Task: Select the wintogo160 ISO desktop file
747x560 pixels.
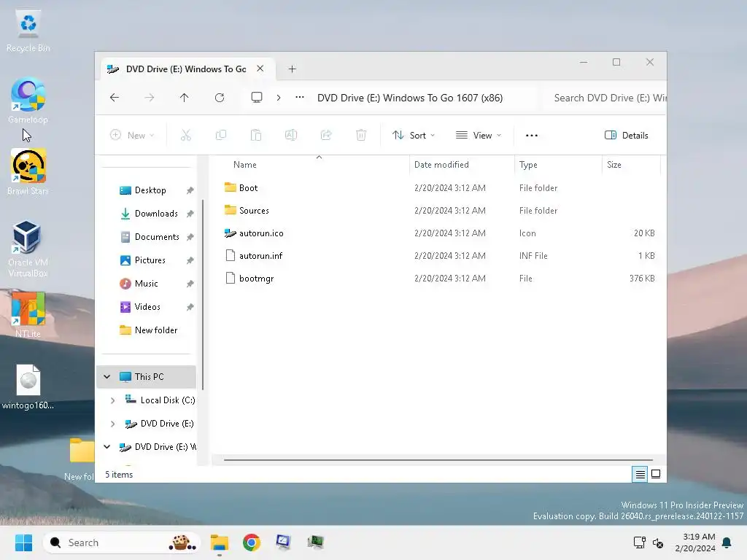Action: (28, 387)
